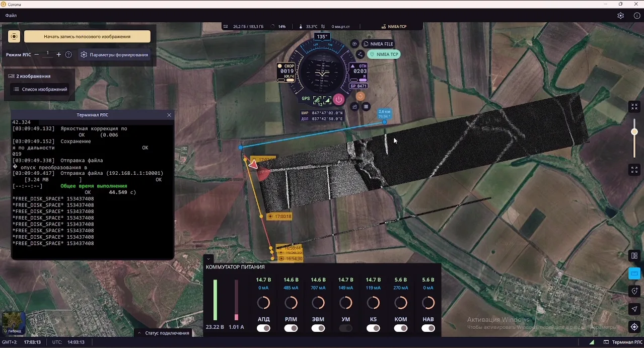Adjust the map zoom slider handle
The height and width of the screenshot is (348, 644).
[634, 132]
